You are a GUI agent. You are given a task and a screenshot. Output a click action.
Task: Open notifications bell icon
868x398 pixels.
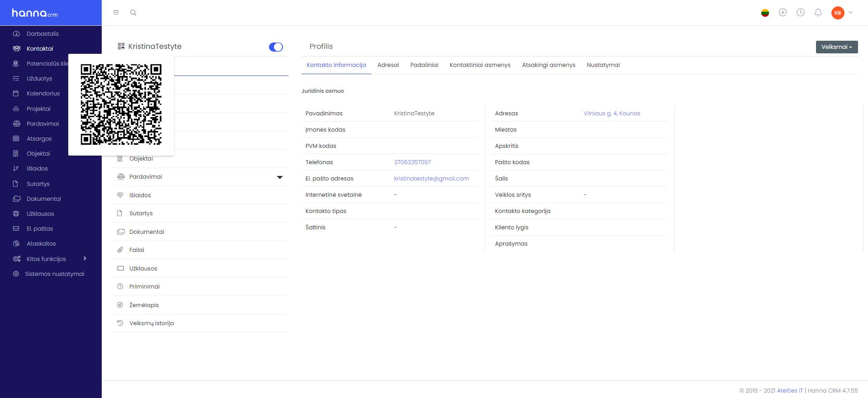818,13
